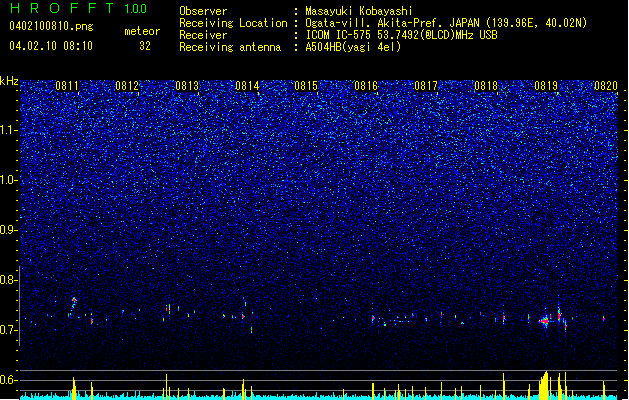Viewport: 629px width, 400px height.
Task: Click the Observer label
Action: point(203,11)
